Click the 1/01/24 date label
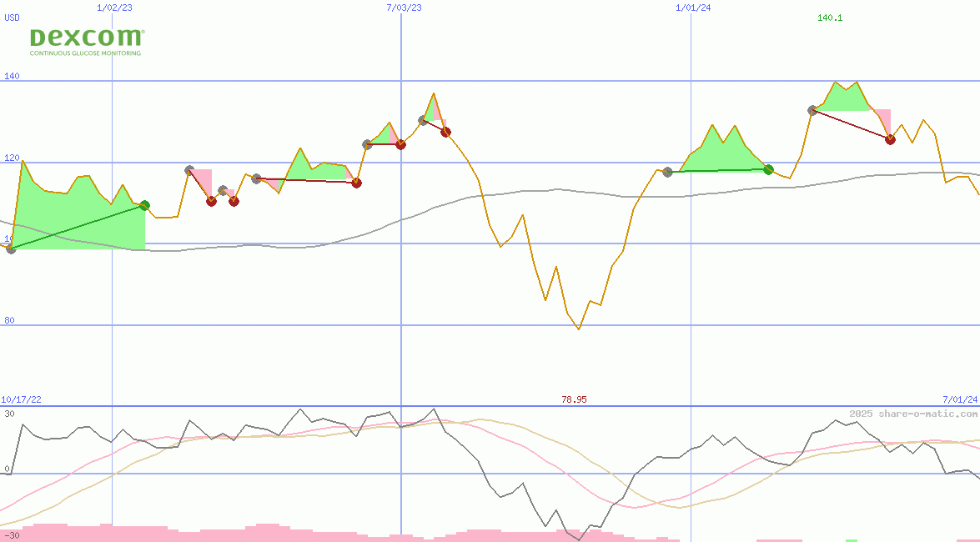Screen dimensions: 980x542 pyautogui.click(x=692, y=8)
